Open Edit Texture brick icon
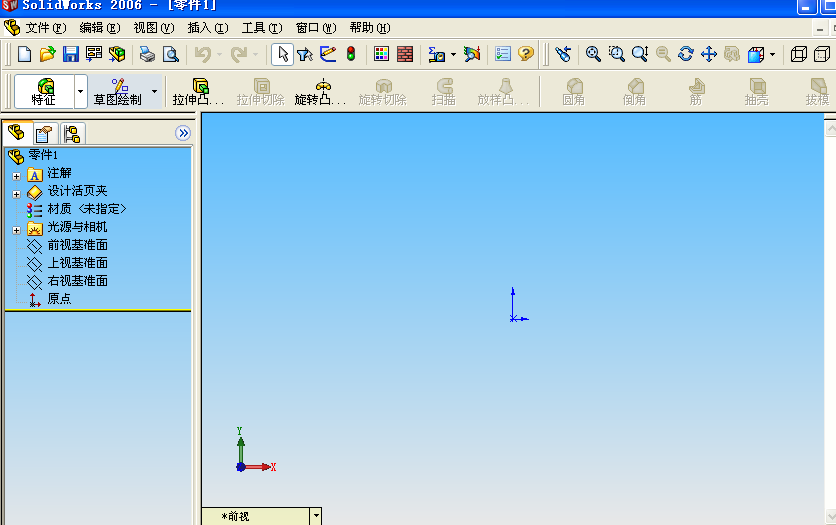Screen dimensions: 836x525 [x=405, y=54]
